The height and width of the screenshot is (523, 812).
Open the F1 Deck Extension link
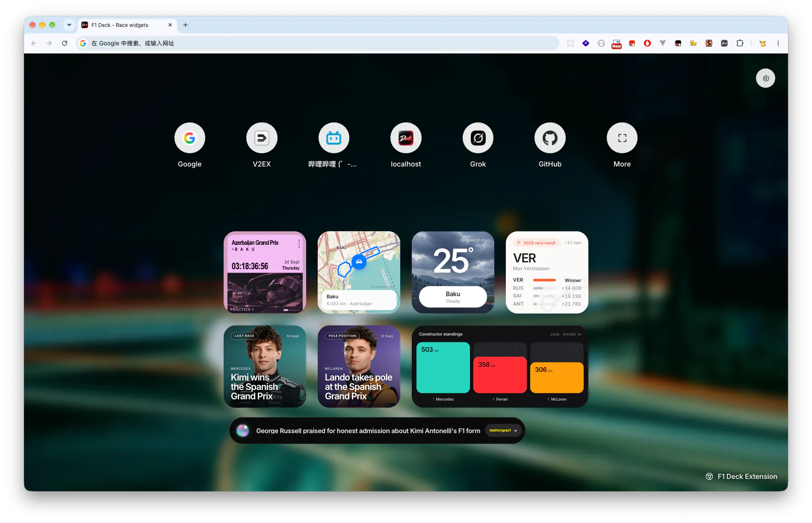(x=741, y=476)
